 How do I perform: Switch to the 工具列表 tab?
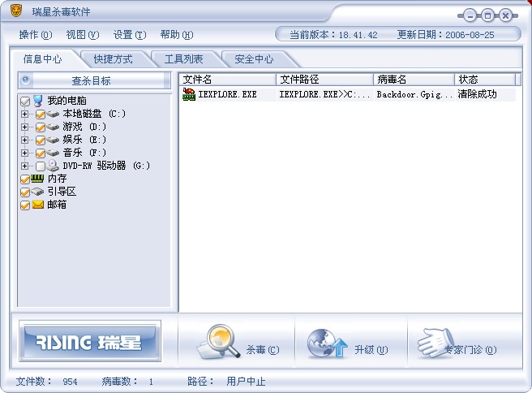tap(183, 59)
